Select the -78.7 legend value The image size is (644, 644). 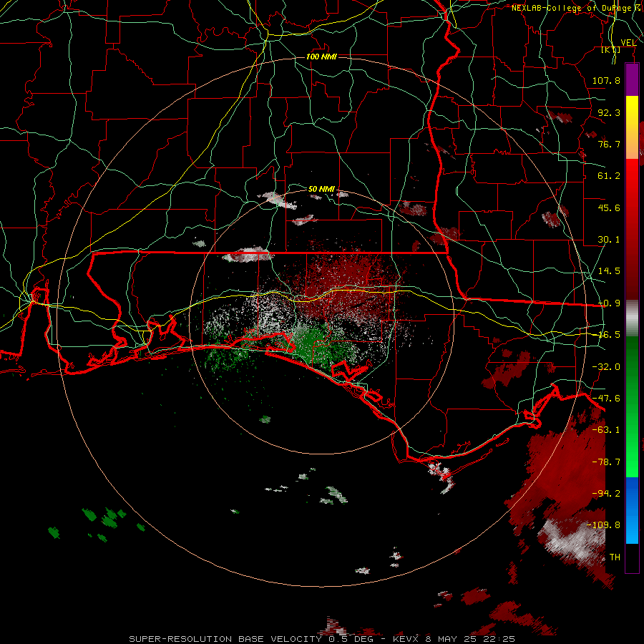(x=606, y=462)
